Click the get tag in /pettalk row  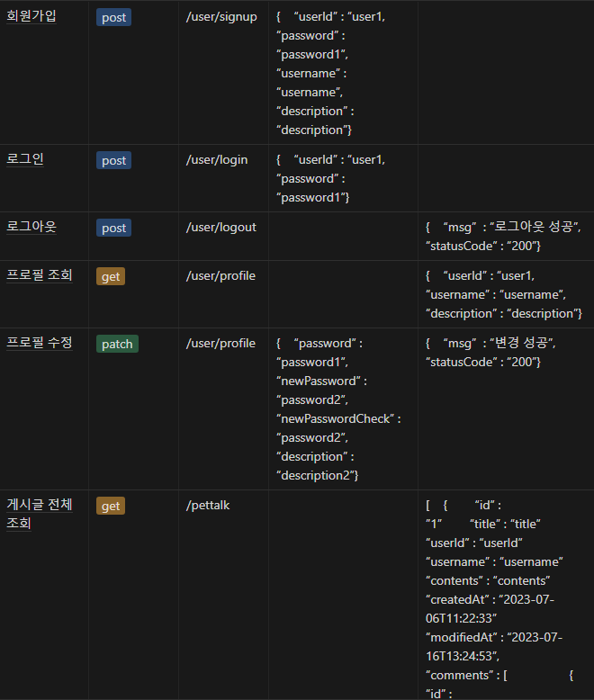tap(111, 506)
